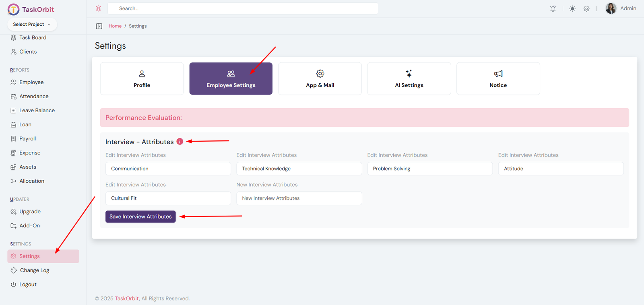Click the New Interview Attributes input field
This screenshot has width=644, height=305.
[299, 198]
